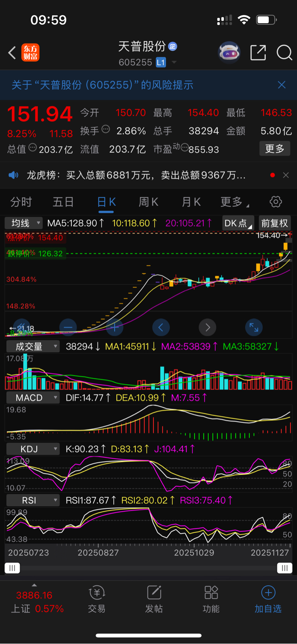Tap the info icon next to 换手

[x=106, y=129]
